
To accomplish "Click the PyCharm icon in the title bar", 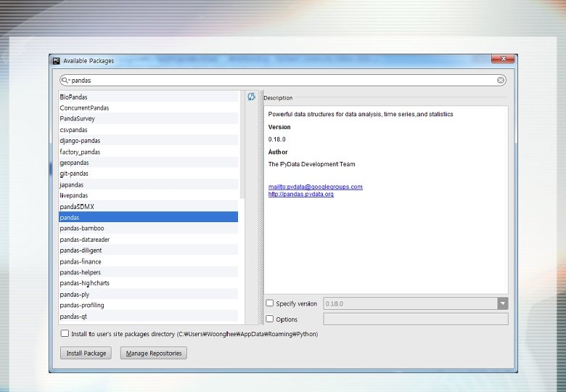I will pyautogui.click(x=56, y=61).
